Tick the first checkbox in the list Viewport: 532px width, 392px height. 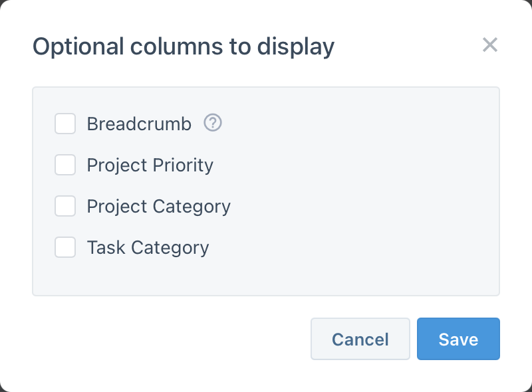click(65, 124)
